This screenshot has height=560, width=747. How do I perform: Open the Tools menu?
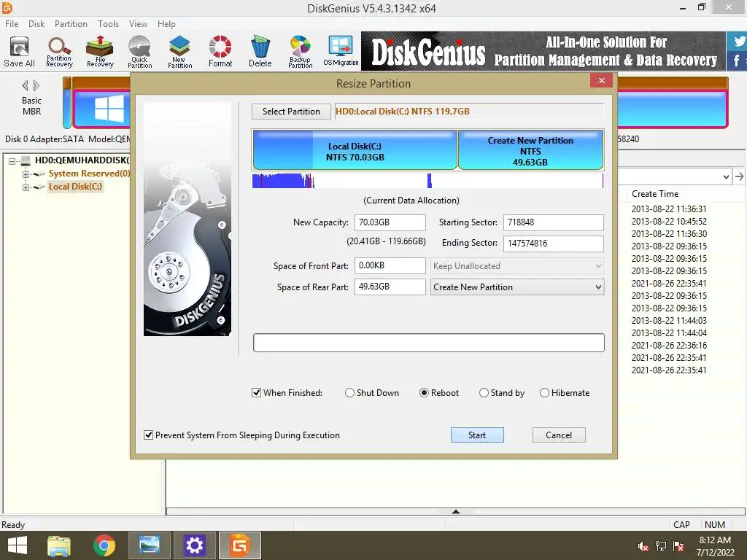[x=108, y=24]
